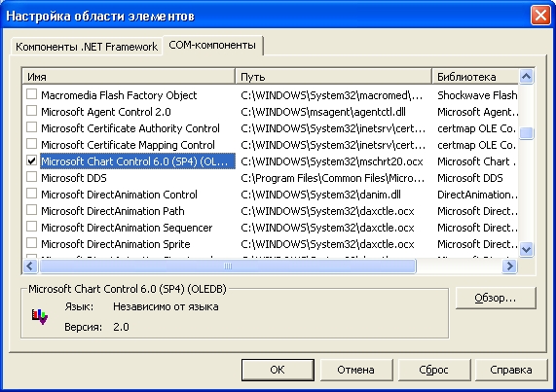Viewport: 556px width, 392px height.
Task: Uncheck the Microsoft Chart Control 6.0 checkbox
Action: click(31, 160)
